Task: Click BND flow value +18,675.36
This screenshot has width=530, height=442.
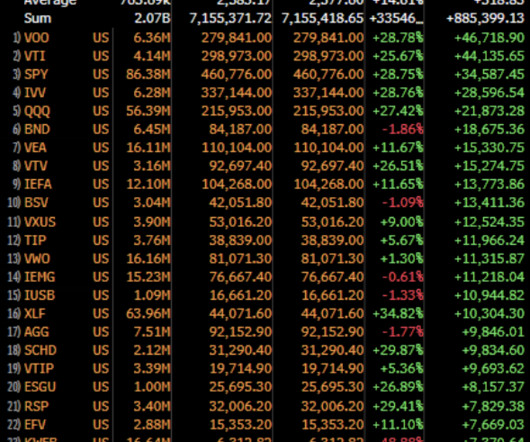Action: (489, 129)
